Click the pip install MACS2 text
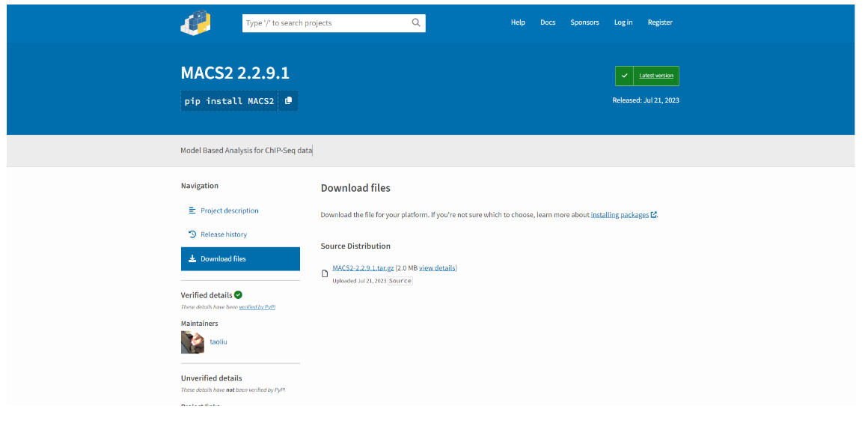This screenshot has height=427, width=868. coord(229,101)
